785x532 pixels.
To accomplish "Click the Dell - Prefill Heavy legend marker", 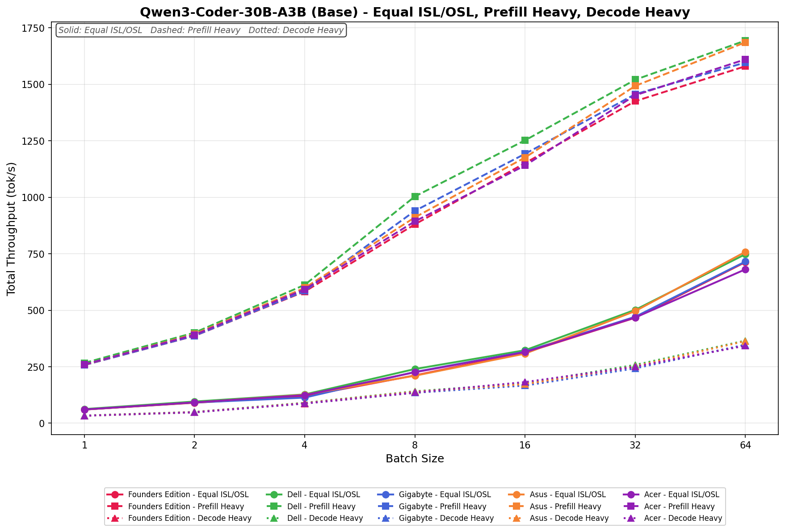I will 275,507.
